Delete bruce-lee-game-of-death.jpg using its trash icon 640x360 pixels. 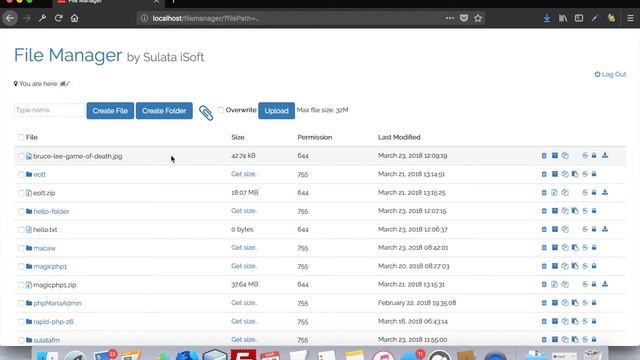click(544, 156)
